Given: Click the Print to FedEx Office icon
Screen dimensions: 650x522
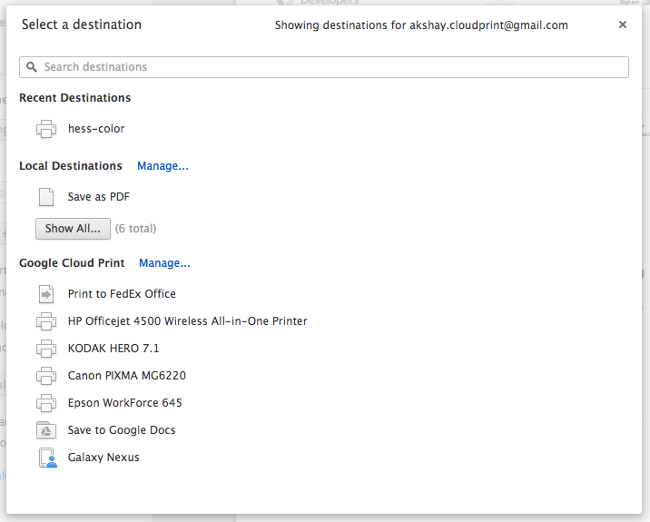Looking at the screenshot, I should (x=46, y=294).
